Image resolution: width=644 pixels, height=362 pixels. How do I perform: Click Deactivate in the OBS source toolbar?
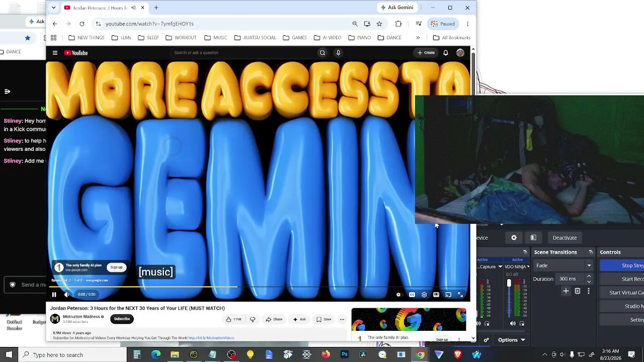point(565,238)
